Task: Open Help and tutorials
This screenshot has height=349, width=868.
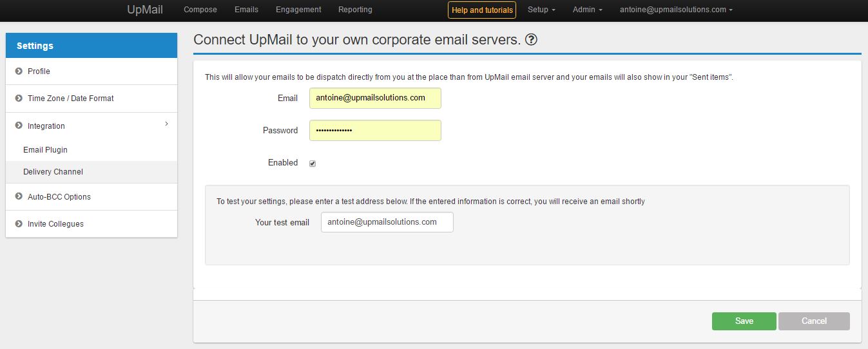Action: (482, 10)
